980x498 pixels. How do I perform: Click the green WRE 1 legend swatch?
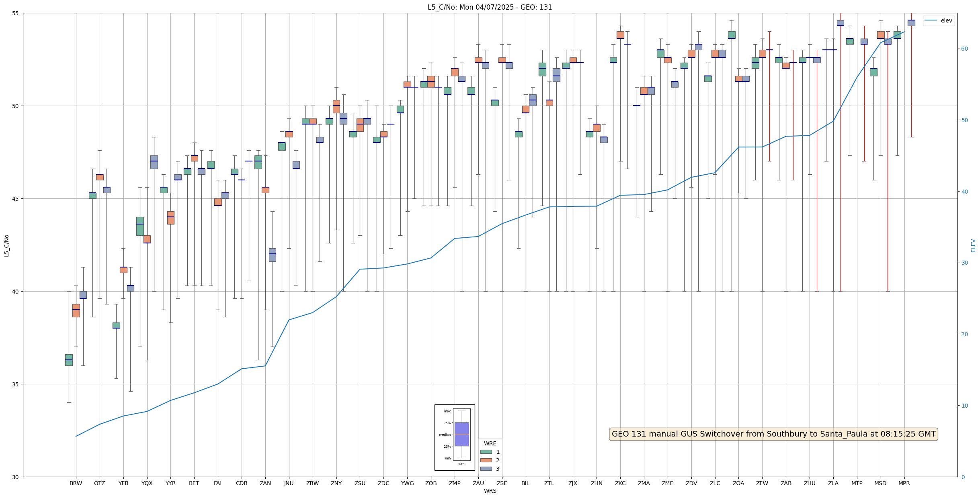point(486,452)
